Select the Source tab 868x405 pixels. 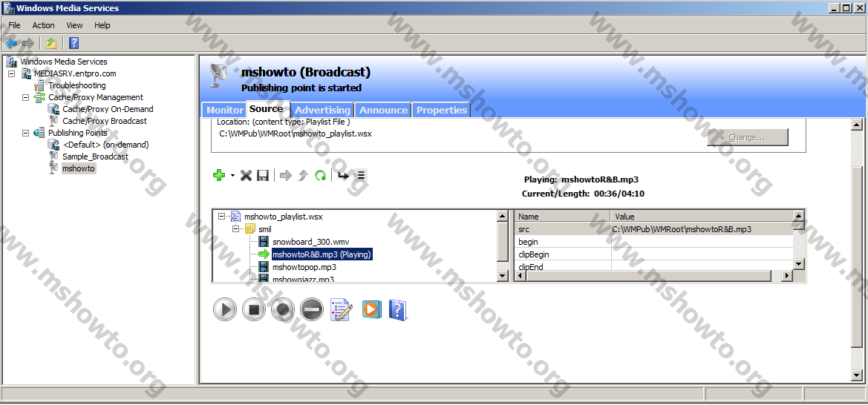coord(267,109)
